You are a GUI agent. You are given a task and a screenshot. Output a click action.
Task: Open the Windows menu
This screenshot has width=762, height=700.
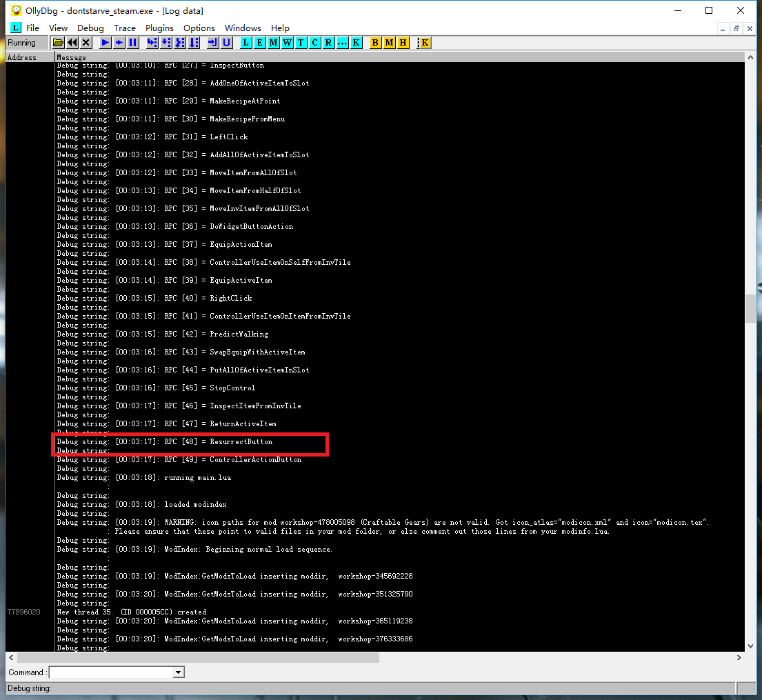click(243, 28)
